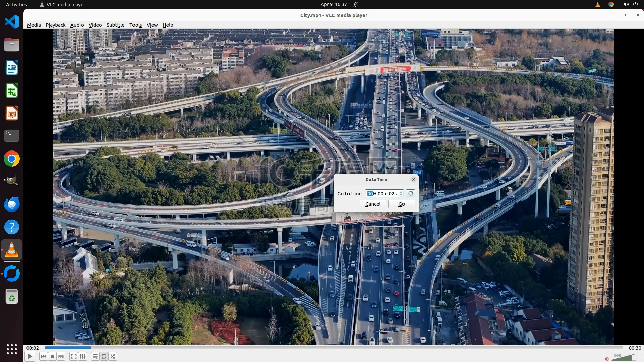Decrement time using spinbox down arrow
The width and height of the screenshot is (644, 362).
coord(401,195)
